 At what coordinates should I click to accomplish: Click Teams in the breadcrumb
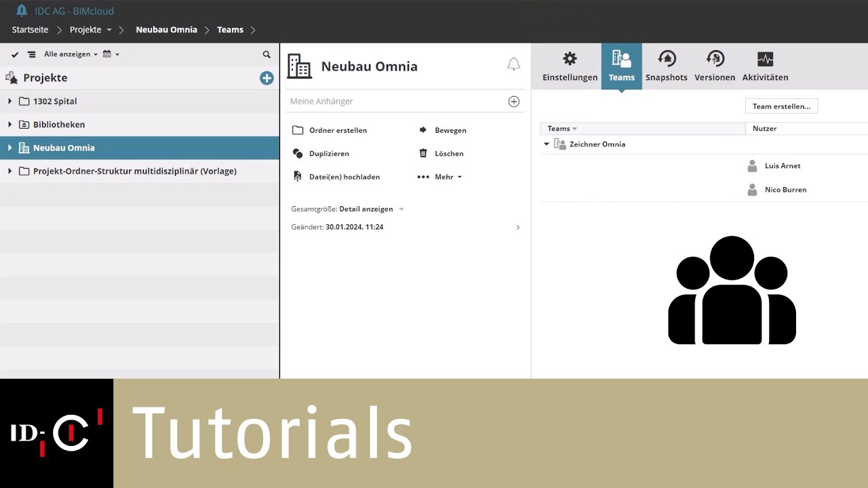[x=230, y=30]
